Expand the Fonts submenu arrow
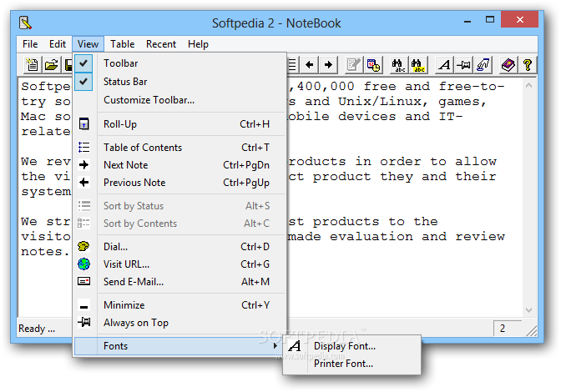Image resolution: width=561 pixels, height=392 pixels. pyautogui.click(x=275, y=346)
